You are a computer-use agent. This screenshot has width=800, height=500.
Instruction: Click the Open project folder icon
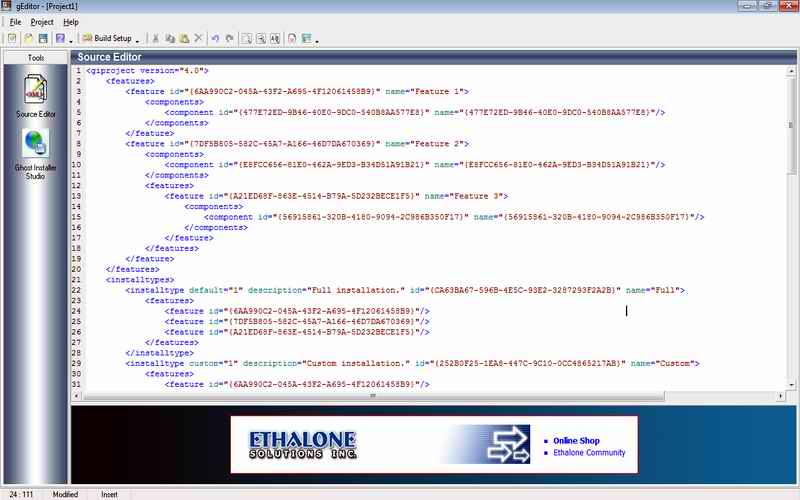28,38
